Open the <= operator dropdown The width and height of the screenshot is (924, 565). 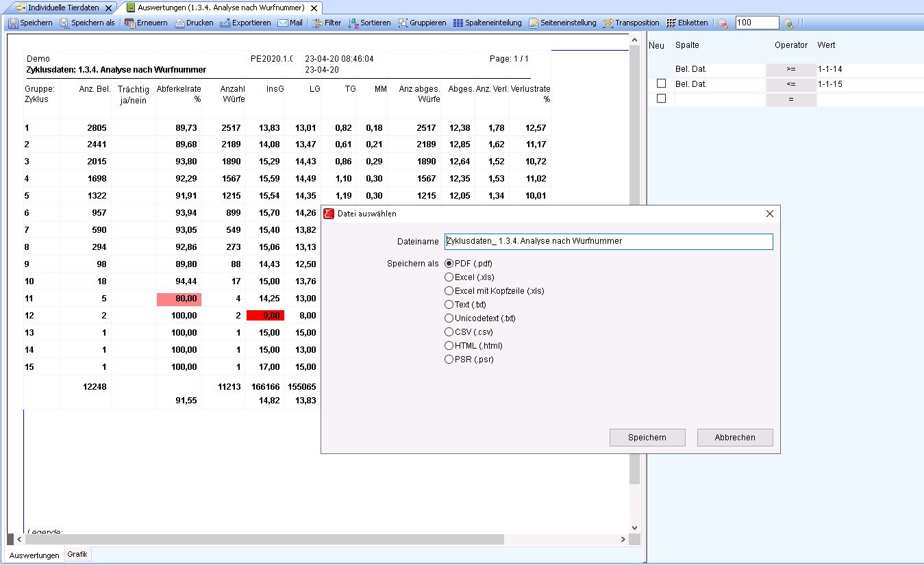(791, 84)
